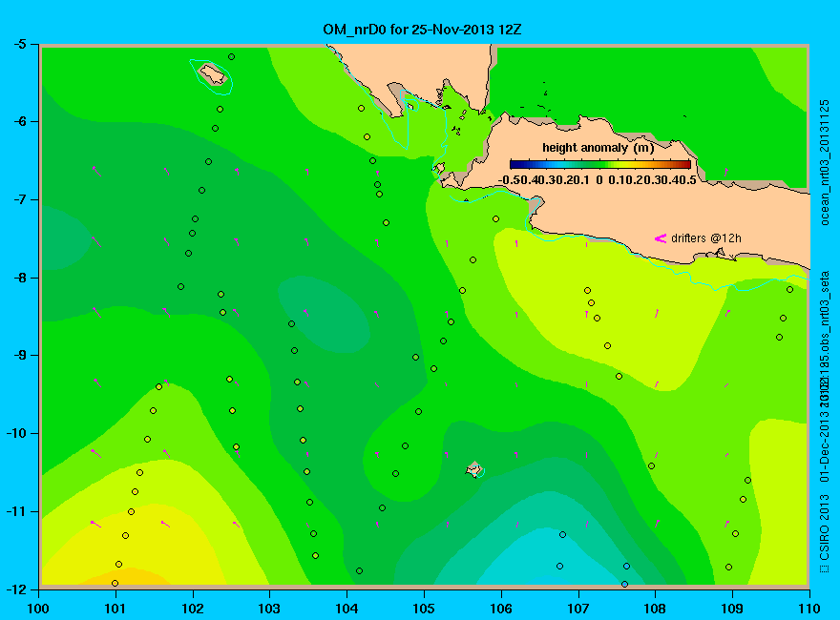
Task: Click the x-axis label "105"
Action: coord(424,609)
